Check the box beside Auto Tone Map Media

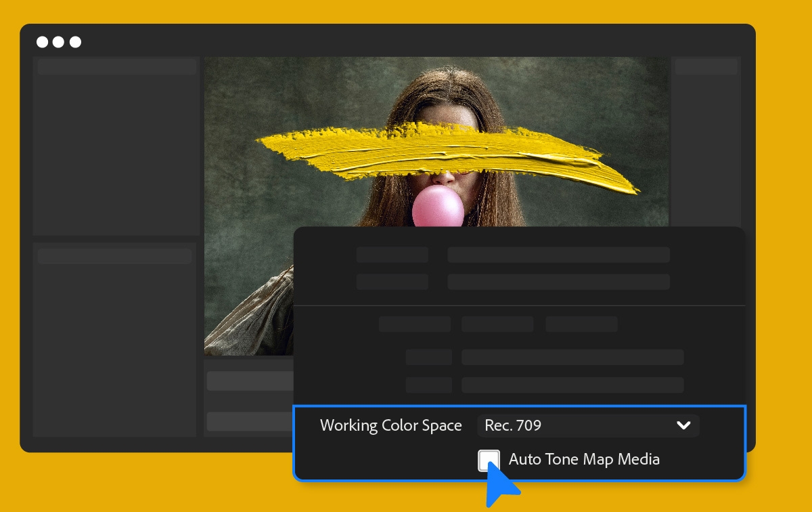[x=489, y=459]
